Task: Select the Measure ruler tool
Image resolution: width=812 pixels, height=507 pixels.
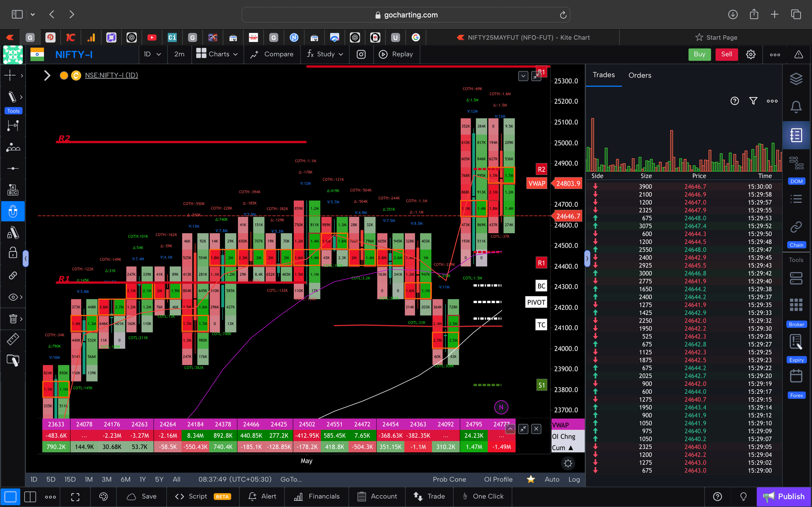Action: coord(13,339)
